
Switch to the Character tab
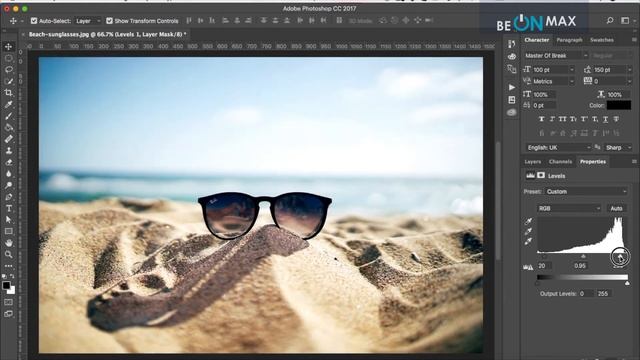(x=536, y=40)
